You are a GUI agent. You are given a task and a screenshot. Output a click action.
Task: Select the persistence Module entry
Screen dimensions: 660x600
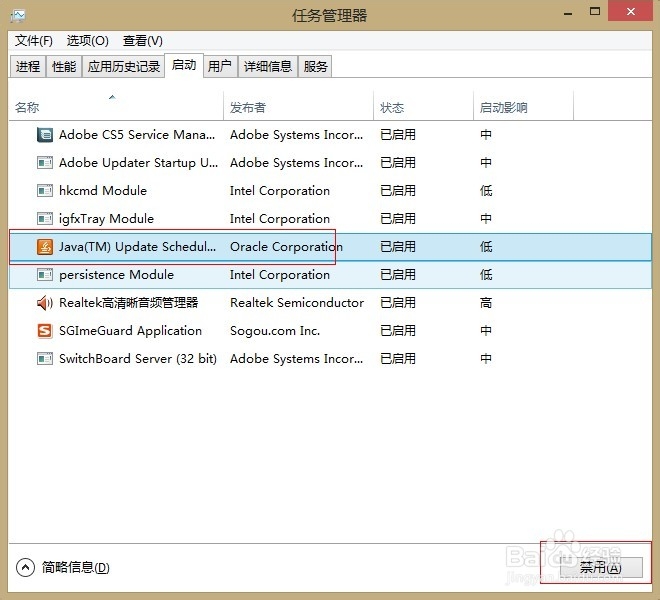116,275
